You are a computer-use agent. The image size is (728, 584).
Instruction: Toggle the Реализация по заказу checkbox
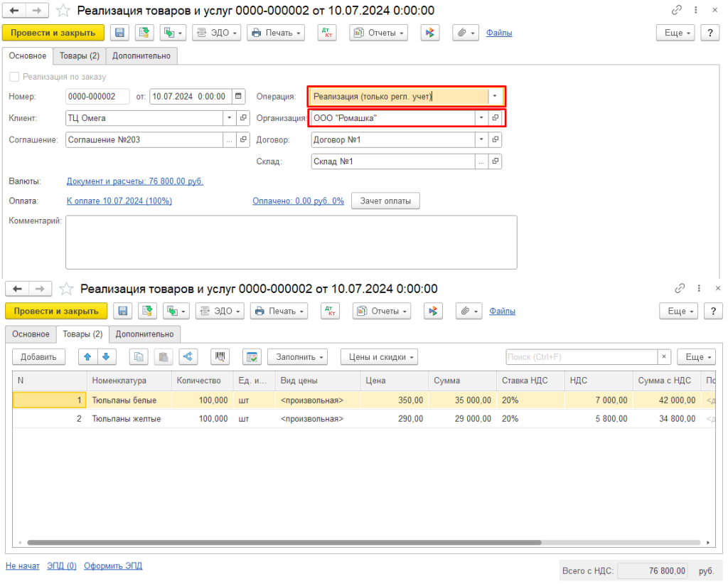(14, 77)
